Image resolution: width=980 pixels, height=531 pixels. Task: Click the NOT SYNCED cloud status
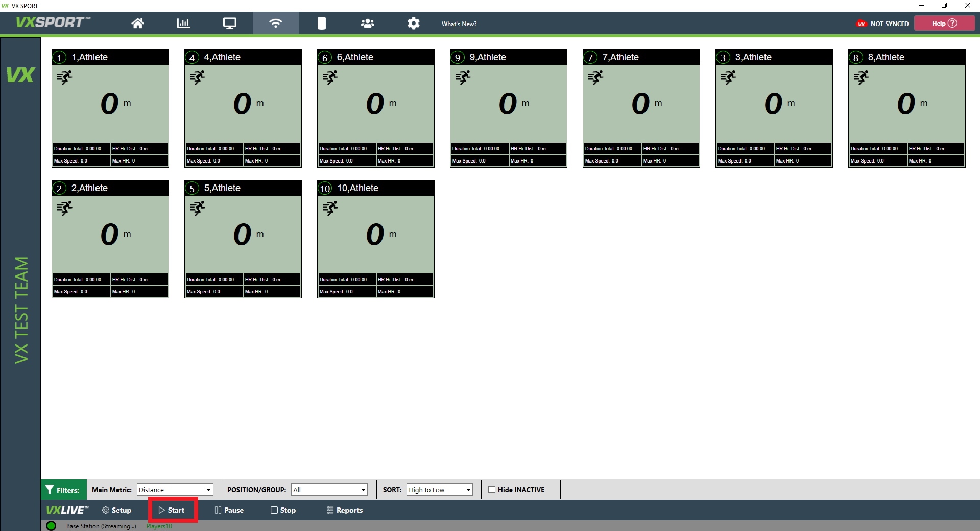[882, 24]
